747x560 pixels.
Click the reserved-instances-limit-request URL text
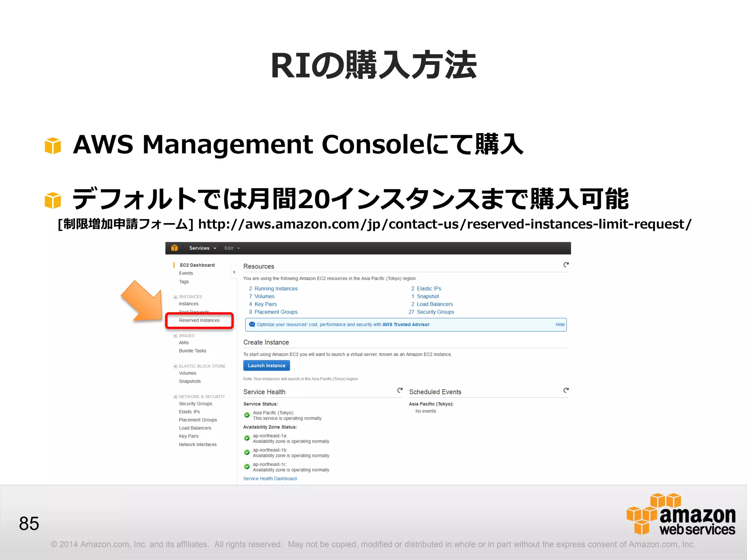coord(445,224)
